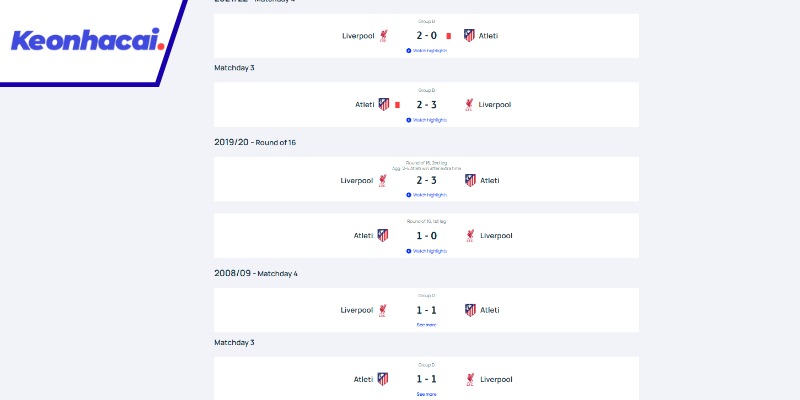Screen dimensions: 800x400
Task: Click Atleti crest in the 1-0 match
Action: click(x=383, y=236)
